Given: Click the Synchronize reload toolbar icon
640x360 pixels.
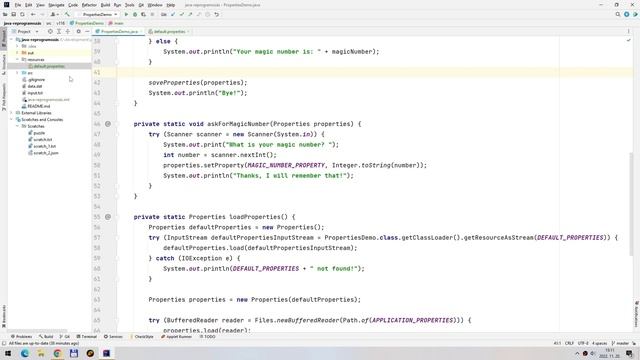Looking at the screenshot, I should [22, 14].
